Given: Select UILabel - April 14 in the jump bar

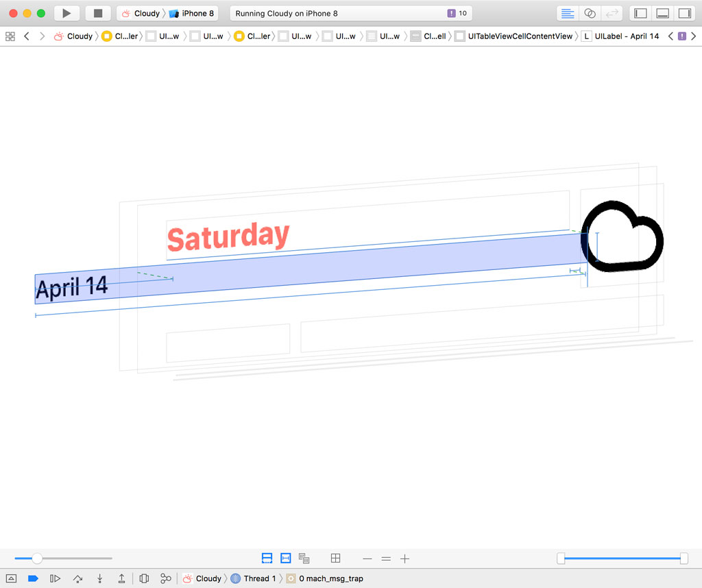Looking at the screenshot, I should [629, 36].
